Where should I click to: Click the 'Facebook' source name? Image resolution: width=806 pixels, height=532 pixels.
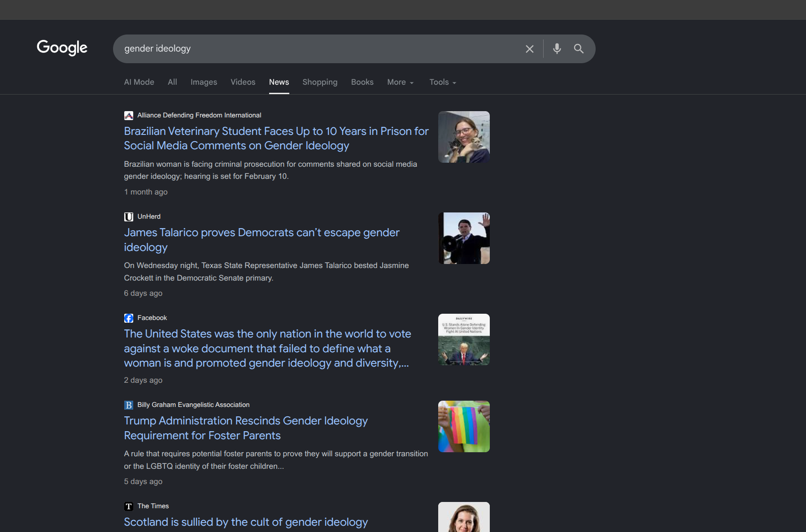pos(152,318)
